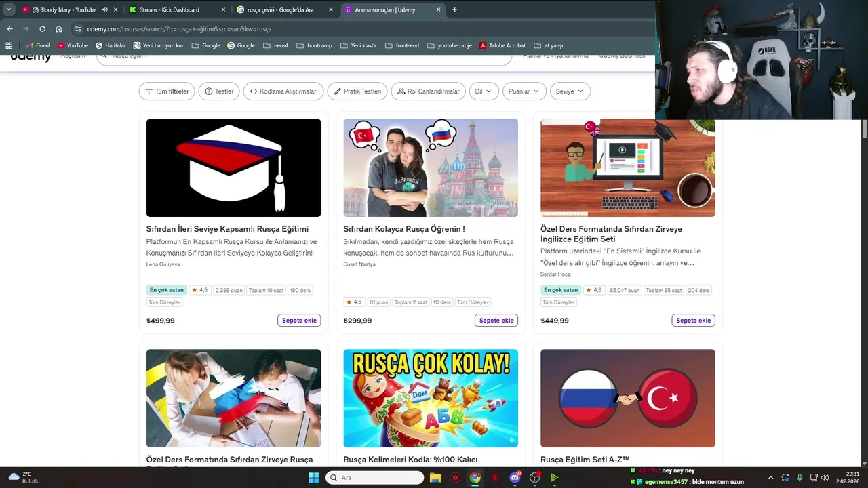Open the Yeni bir oyun kur bookmark
This screenshot has height=488, width=868.
coord(159,45)
